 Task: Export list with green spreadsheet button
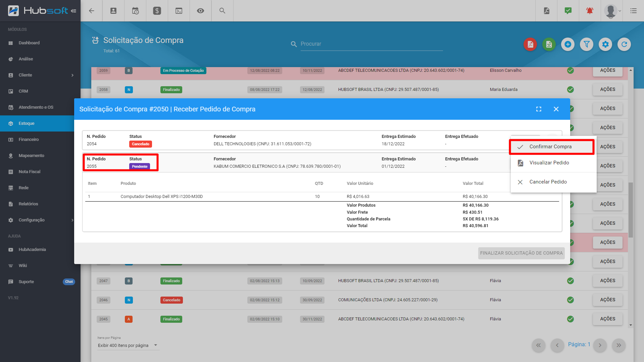click(x=549, y=44)
